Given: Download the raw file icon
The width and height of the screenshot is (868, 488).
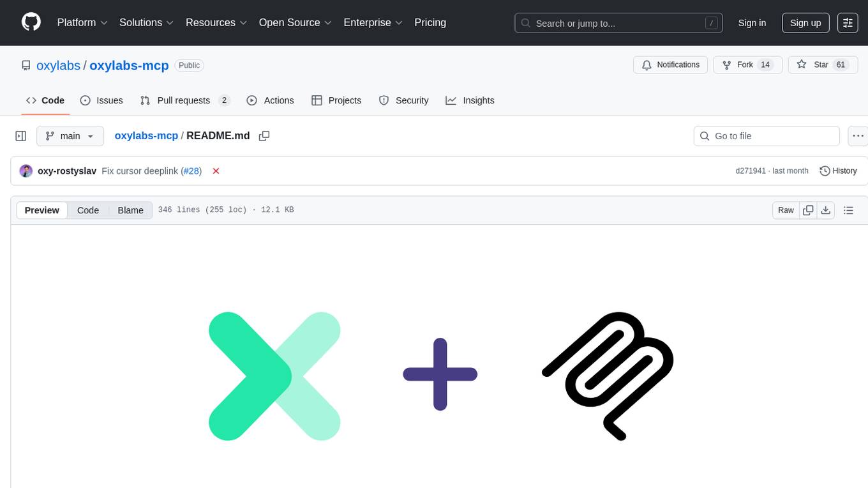Looking at the screenshot, I should [826, 210].
